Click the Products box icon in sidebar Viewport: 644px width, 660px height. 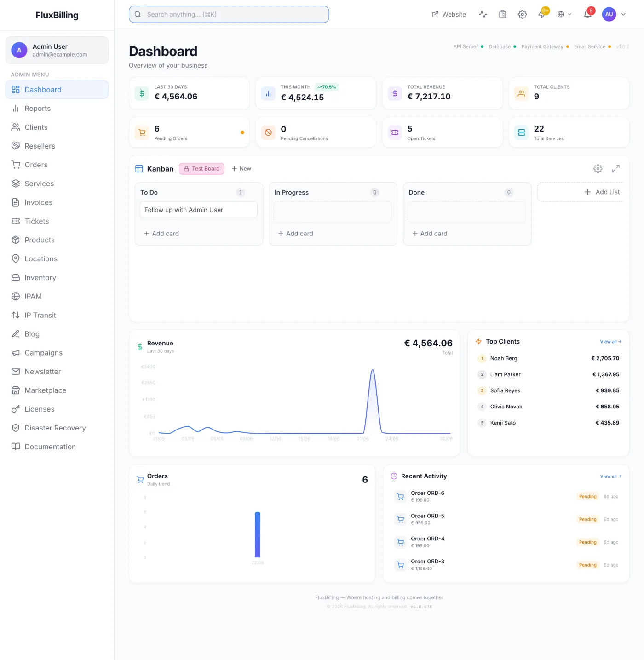point(16,240)
